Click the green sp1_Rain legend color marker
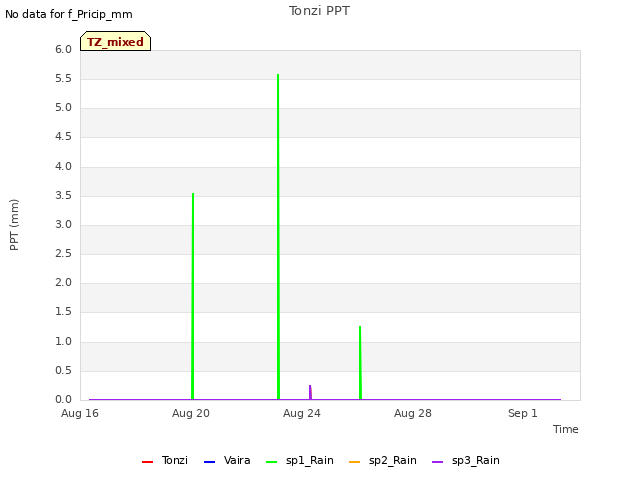The image size is (640, 480). coord(271,462)
